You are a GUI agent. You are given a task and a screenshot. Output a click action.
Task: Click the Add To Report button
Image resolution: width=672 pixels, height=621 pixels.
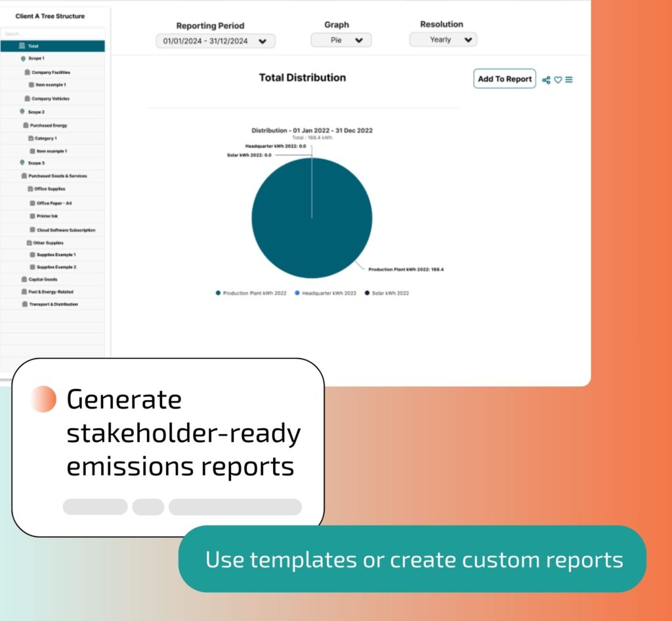click(x=504, y=79)
